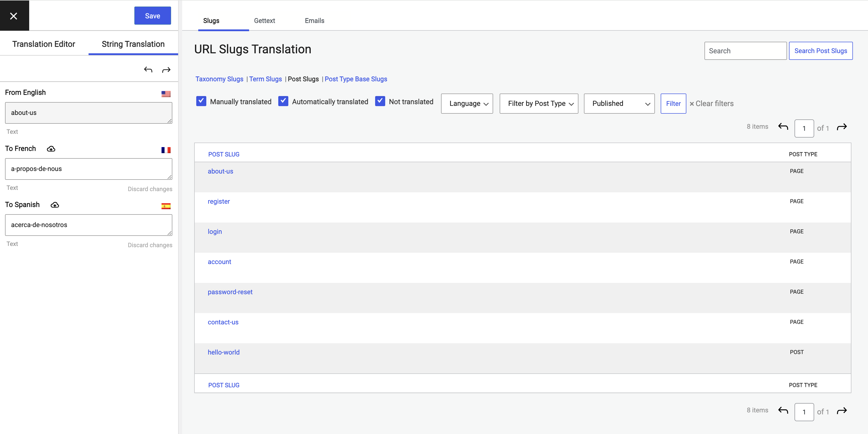Disable the Not translated checkbox

pyautogui.click(x=380, y=101)
